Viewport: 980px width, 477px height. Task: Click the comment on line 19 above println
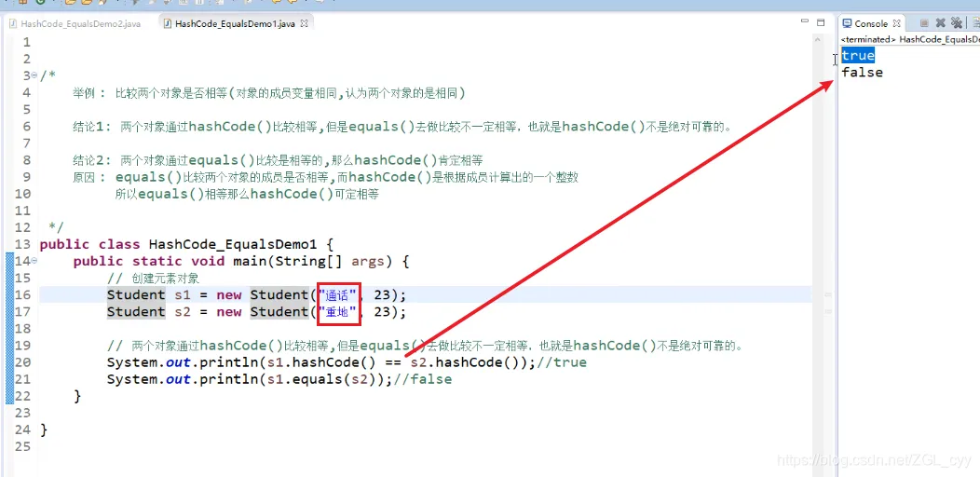point(426,346)
